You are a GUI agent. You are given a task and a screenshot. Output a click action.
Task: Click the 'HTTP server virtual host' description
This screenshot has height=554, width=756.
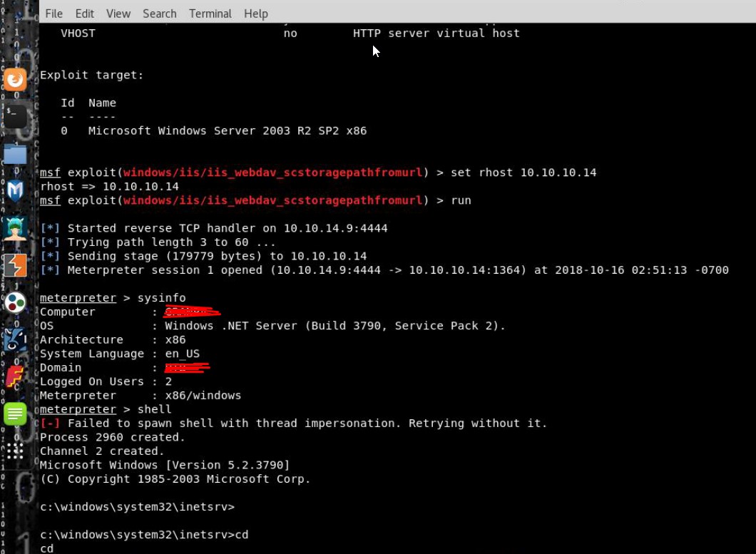[436, 34]
